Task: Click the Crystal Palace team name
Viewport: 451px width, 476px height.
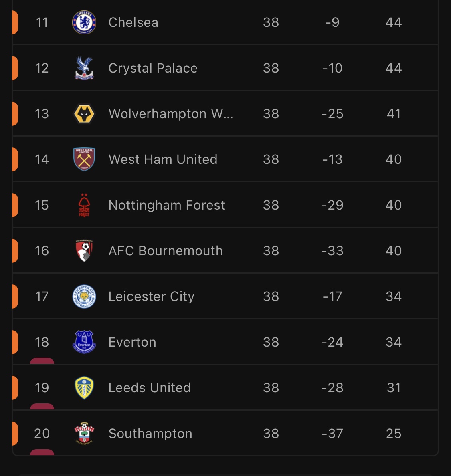Action: click(153, 68)
